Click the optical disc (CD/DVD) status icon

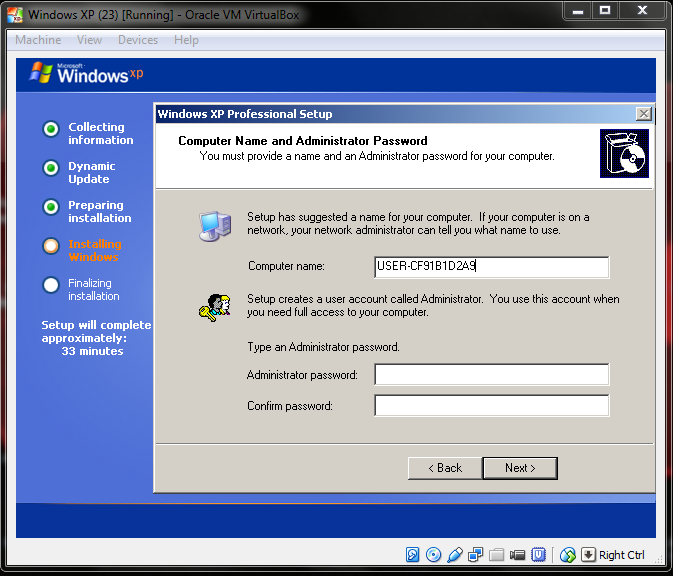433,555
